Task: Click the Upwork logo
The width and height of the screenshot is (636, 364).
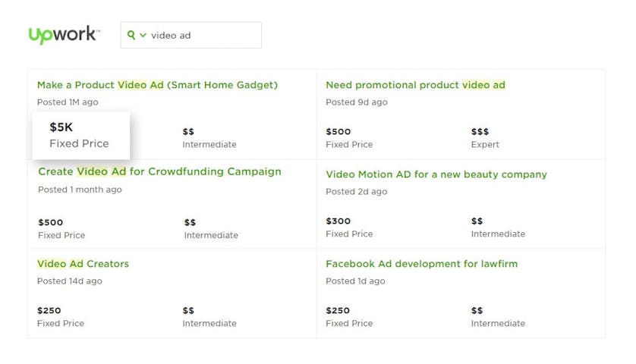Action: point(63,35)
